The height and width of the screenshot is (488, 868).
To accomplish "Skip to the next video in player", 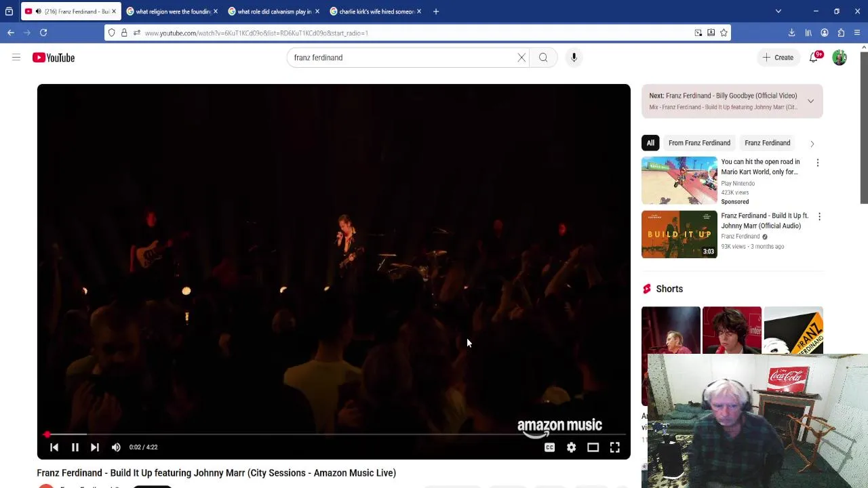I will click(x=95, y=447).
